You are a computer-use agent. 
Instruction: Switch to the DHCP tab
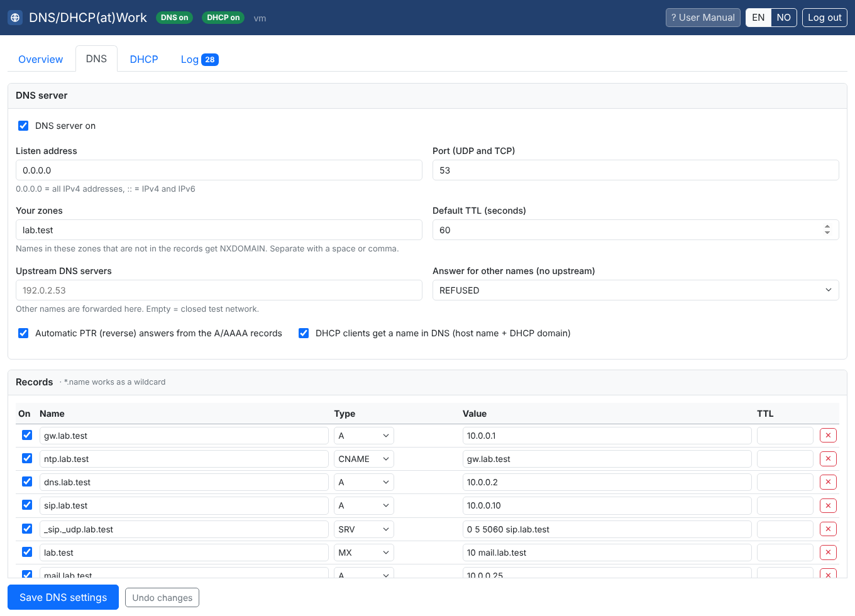pyautogui.click(x=144, y=59)
